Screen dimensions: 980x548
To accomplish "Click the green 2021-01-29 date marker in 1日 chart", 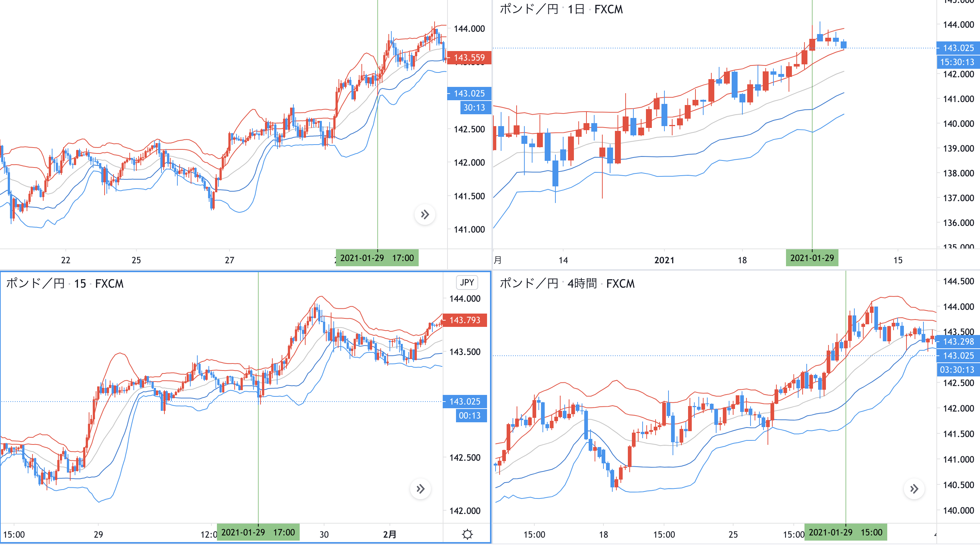I will tap(812, 258).
